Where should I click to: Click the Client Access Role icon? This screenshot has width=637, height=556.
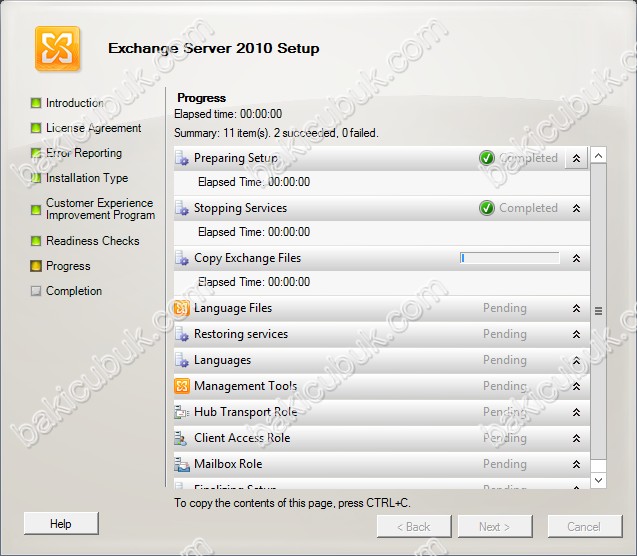tap(181, 438)
